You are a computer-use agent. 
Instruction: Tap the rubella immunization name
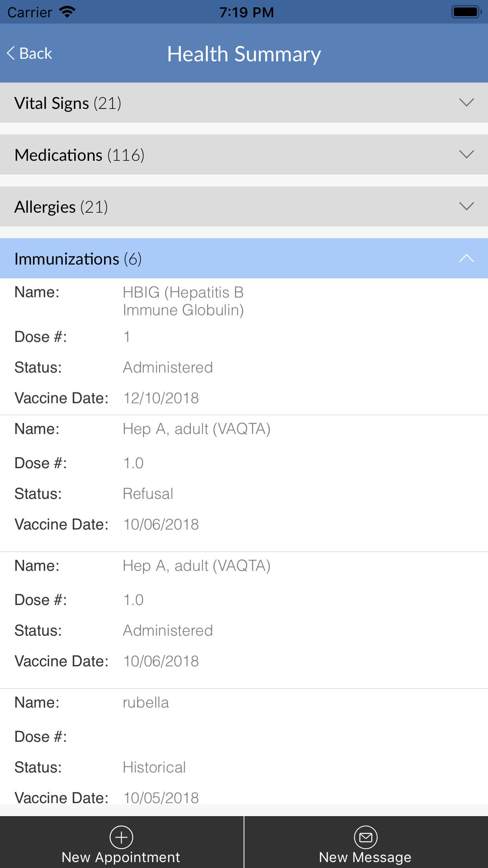coord(146,703)
